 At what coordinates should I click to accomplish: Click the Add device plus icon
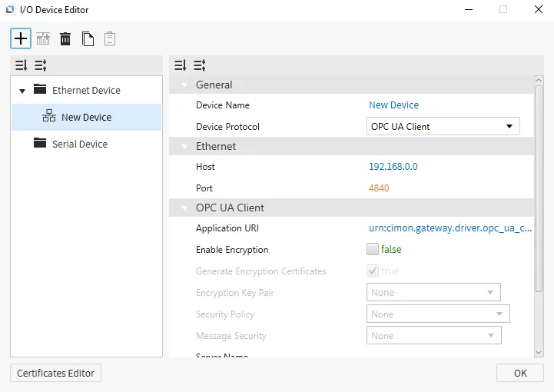[x=21, y=38]
